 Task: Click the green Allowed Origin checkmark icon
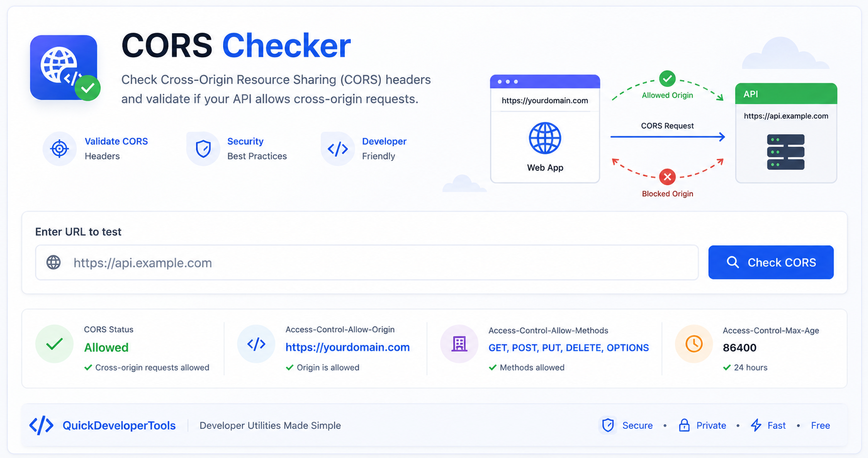[x=667, y=78]
